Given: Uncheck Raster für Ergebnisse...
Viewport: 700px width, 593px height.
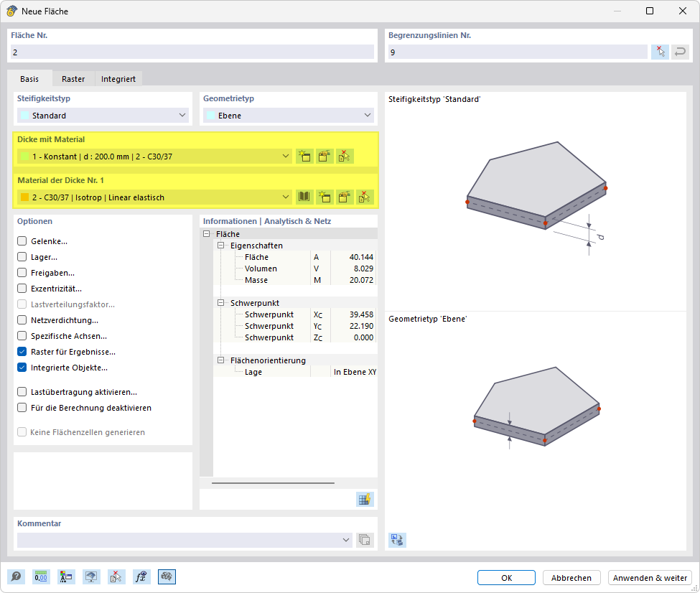Looking at the screenshot, I should coord(22,352).
